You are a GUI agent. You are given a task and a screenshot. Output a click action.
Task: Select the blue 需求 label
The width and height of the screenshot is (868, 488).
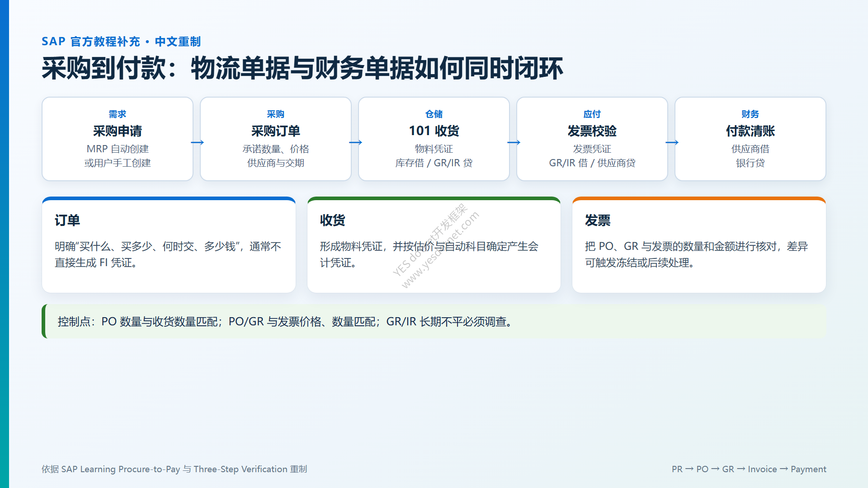click(x=118, y=114)
